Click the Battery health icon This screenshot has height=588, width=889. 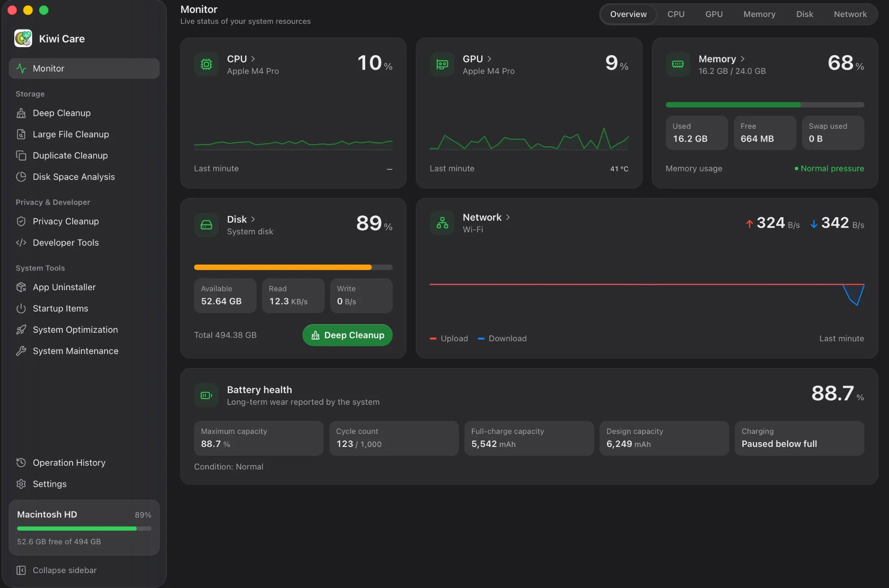[x=207, y=395]
